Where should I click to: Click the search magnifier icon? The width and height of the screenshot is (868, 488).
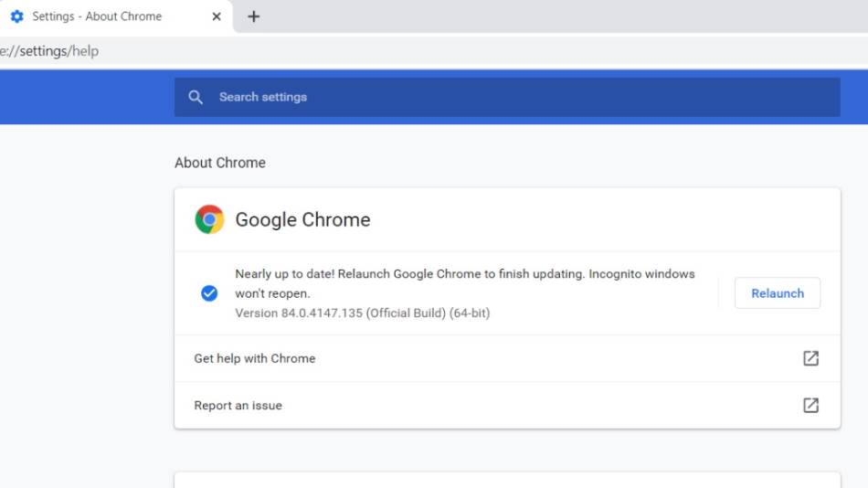(x=195, y=97)
